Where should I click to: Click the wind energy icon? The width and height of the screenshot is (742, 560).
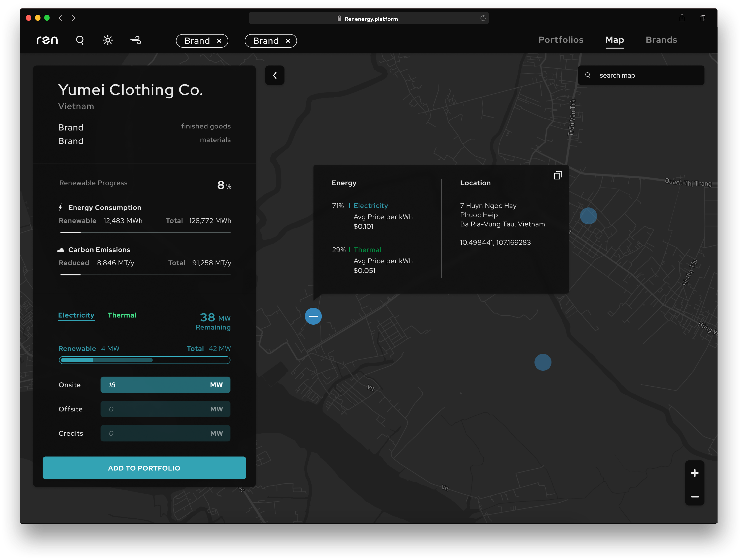[136, 40]
